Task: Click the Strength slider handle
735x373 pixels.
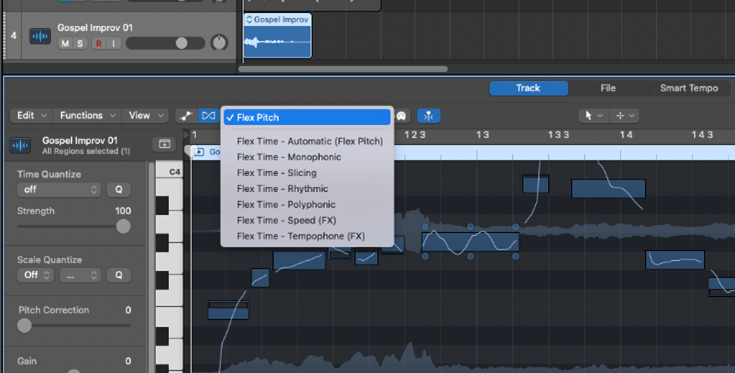Action: point(123,226)
